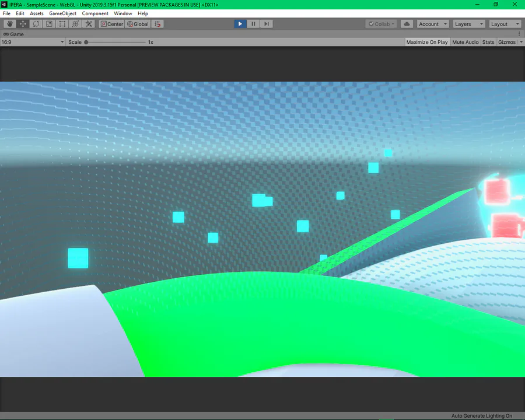Start Play mode
The height and width of the screenshot is (420, 525).
(240, 24)
